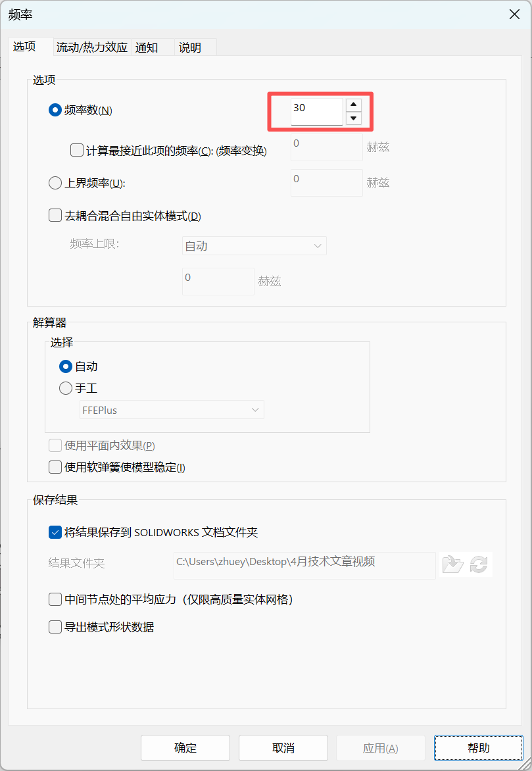Select the 频率数 radio button
532x771 pixels.
click(x=55, y=111)
